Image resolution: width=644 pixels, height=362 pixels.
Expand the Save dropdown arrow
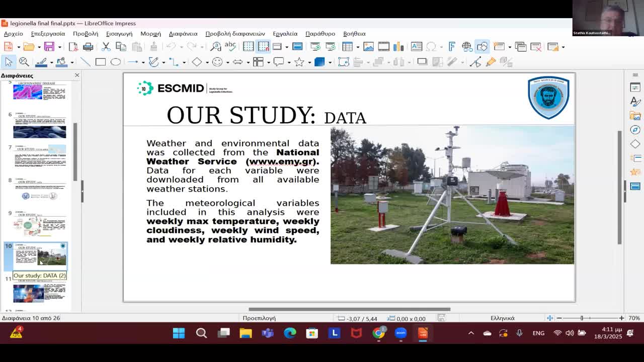[x=59, y=47]
